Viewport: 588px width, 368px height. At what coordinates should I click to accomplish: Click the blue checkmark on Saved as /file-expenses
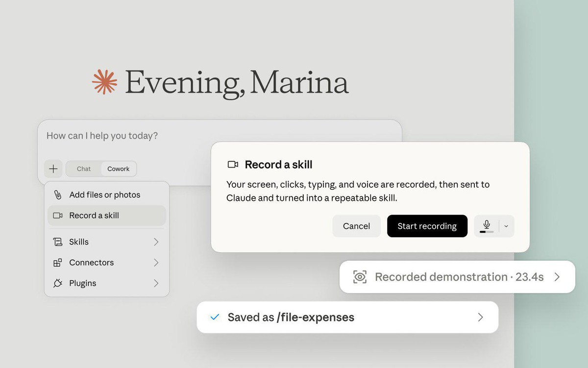(x=215, y=317)
